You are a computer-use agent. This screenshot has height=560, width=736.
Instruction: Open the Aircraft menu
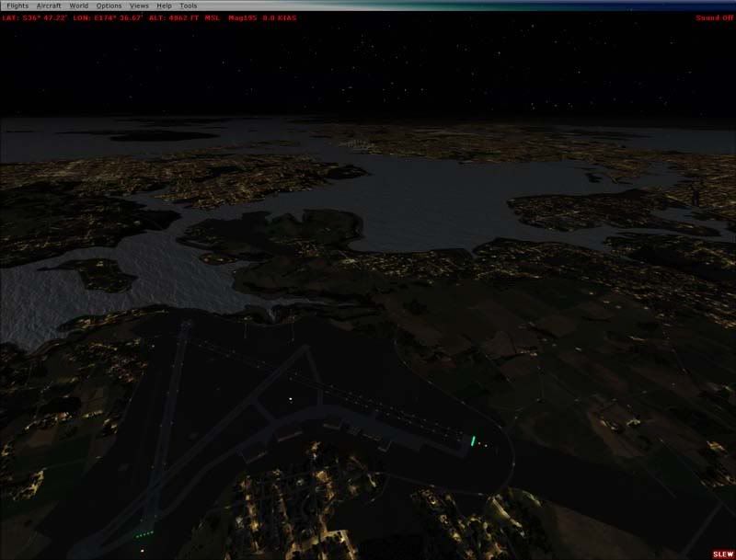[x=49, y=6]
